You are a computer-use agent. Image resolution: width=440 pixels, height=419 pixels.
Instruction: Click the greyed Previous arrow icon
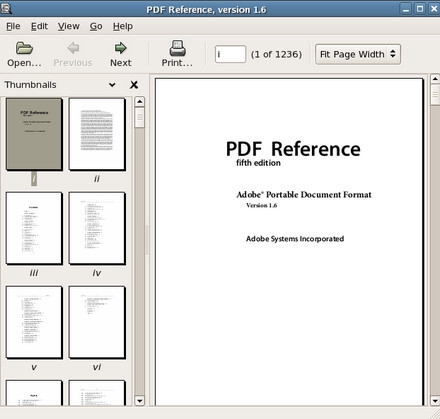click(73, 48)
